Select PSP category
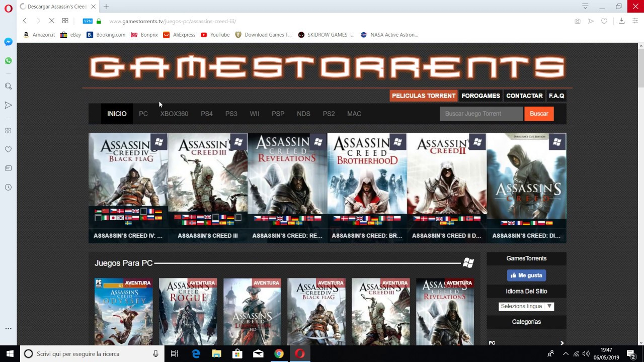 [278, 114]
